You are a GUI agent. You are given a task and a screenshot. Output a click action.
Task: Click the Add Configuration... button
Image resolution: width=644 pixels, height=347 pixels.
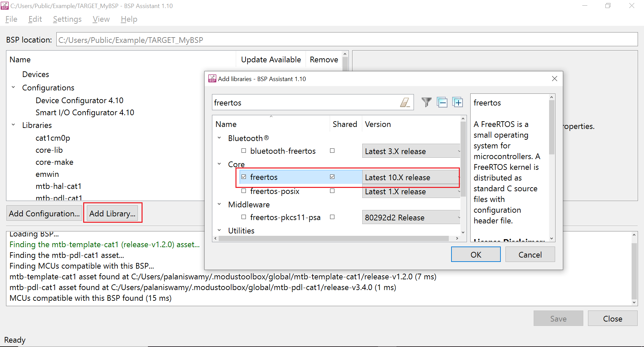pyautogui.click(x=44, y=213)
